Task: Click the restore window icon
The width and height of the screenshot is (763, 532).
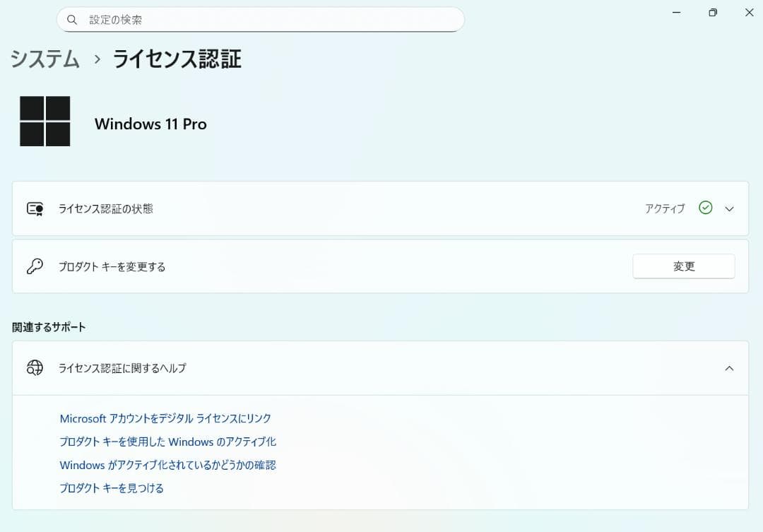Action: tap(714, 12)
